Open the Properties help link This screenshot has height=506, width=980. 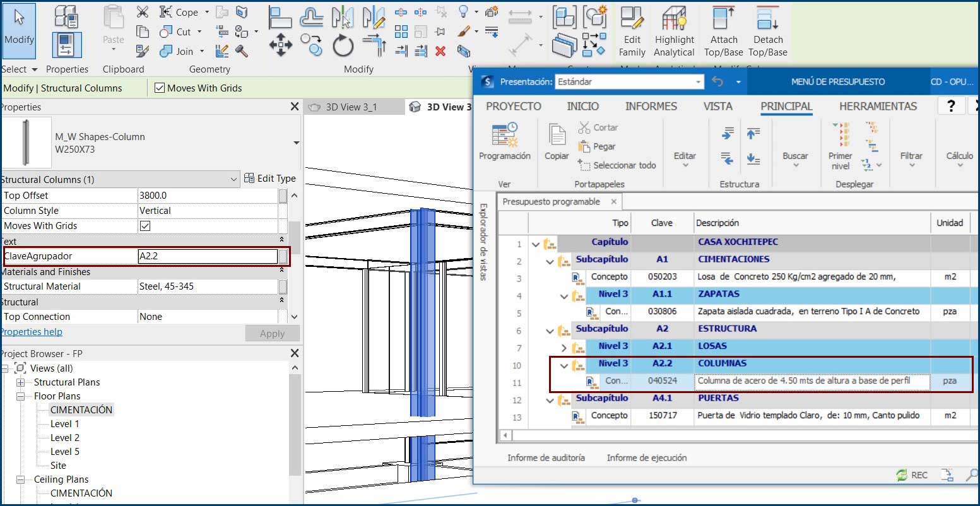coord(32,332)
